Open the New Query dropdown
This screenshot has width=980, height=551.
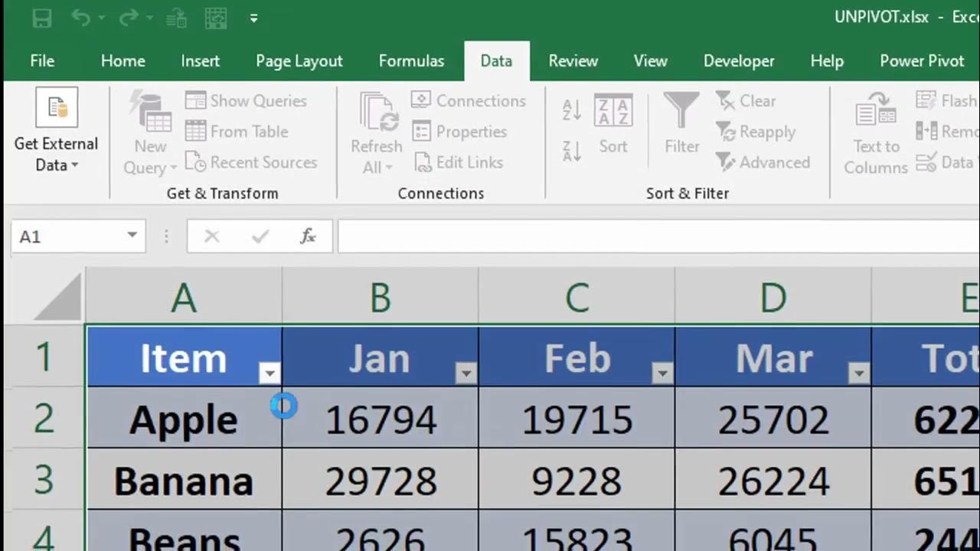[x=150, y=135]
